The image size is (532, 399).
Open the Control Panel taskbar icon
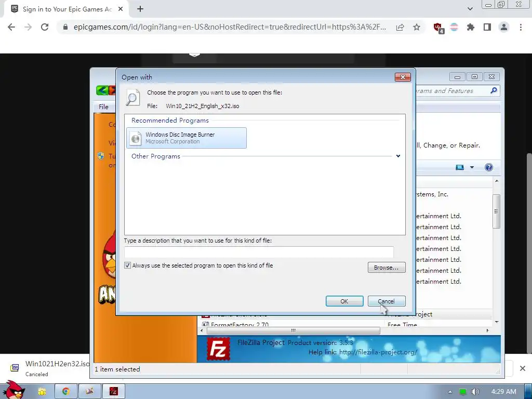click(89, 392)
